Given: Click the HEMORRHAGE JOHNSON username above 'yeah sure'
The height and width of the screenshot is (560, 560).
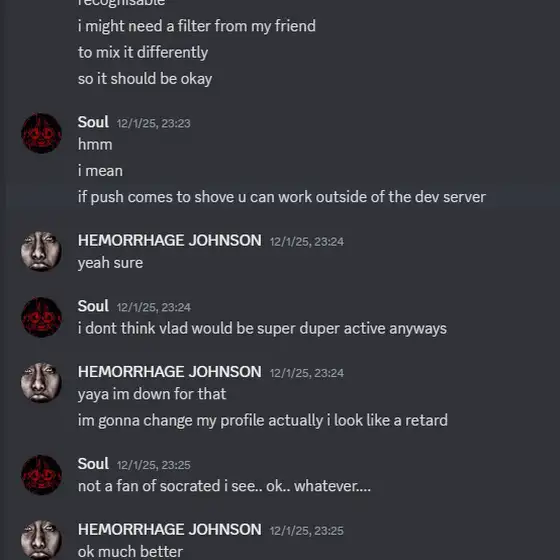Looking at the screenshot, I should click(170, 240).
